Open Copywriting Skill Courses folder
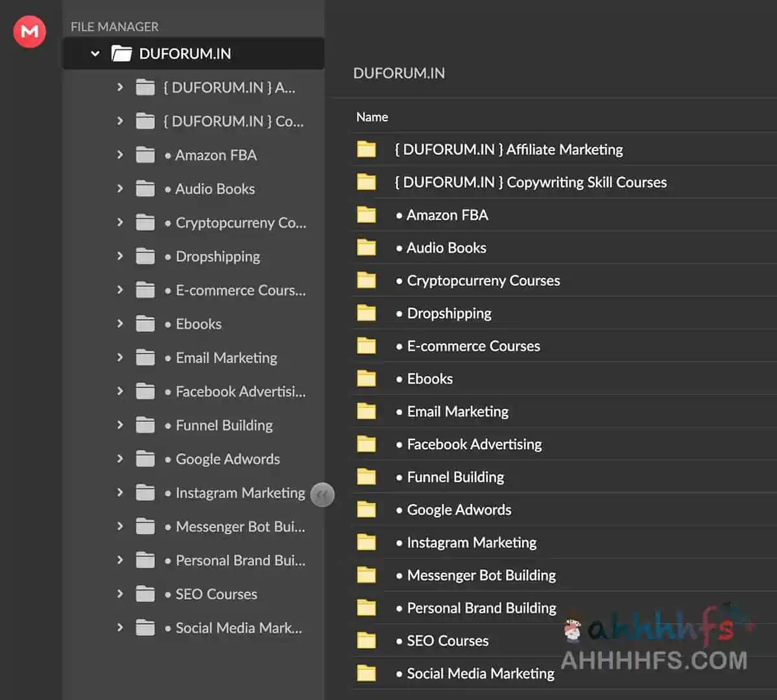Screen dimensions: 777x700 (x=530, y=183)
